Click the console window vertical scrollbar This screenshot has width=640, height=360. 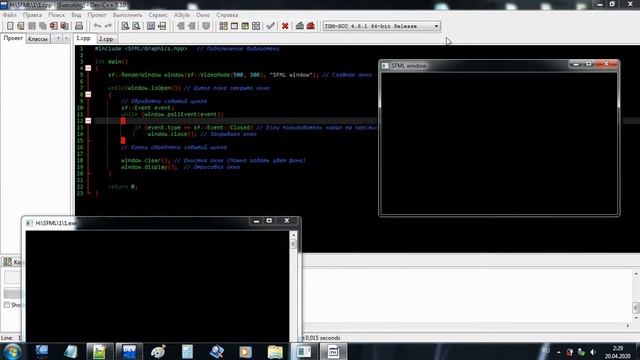point(293,286)
